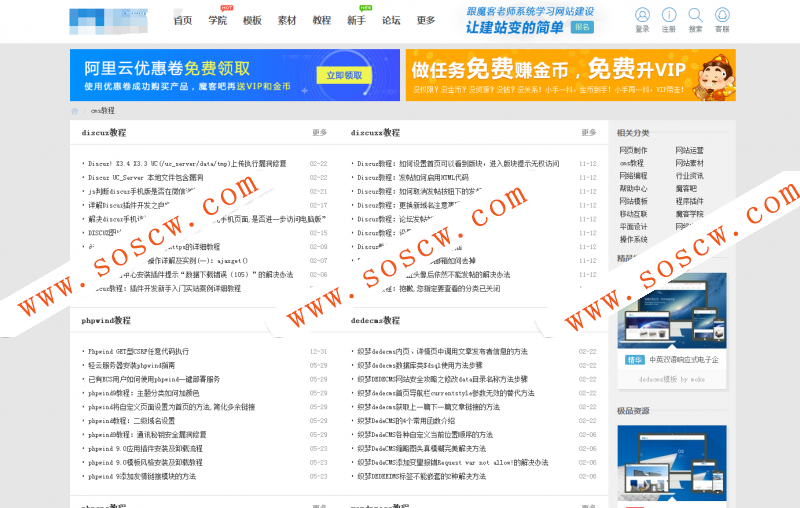
Task: Select 魔客学院 category link
Action: point(689,214)
